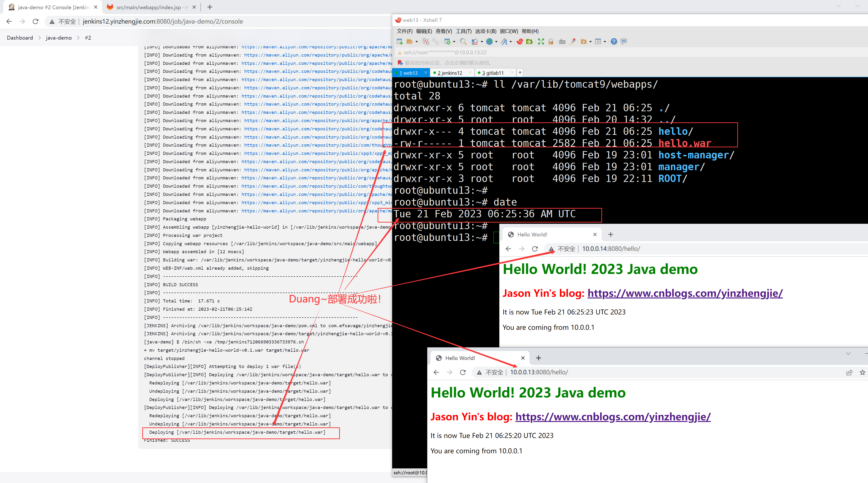This screenshot has width=868, height=483.
Task: Click the Xshell chat feedback icon
Action: coord(624,41)
